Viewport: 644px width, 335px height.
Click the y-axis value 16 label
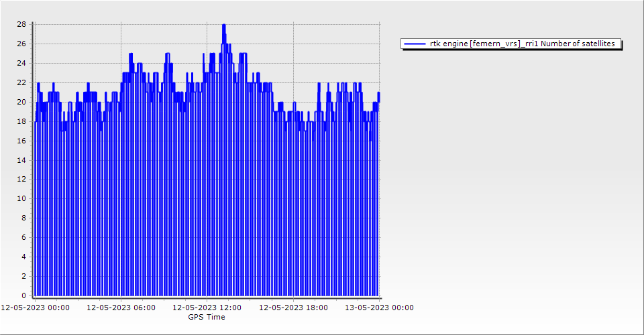(21, 141)
